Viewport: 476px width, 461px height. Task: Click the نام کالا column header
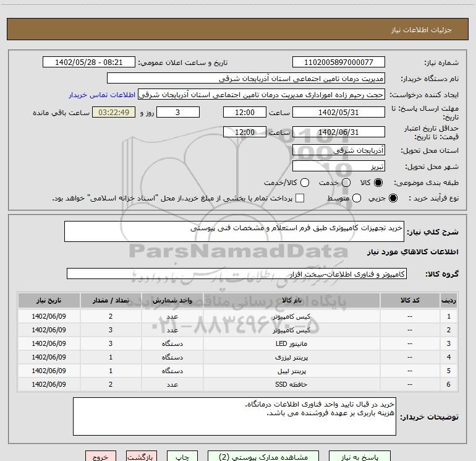pyautogui.click(x=291, y=300)
